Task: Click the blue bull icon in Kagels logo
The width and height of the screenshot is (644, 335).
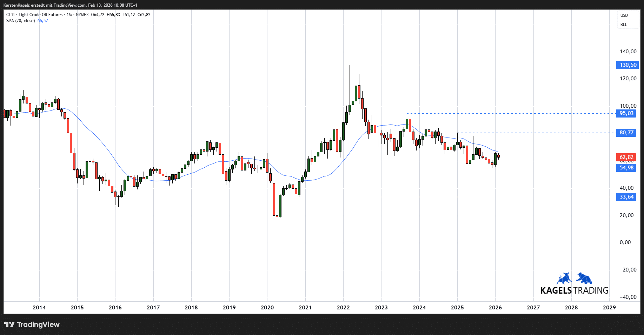Action: pyautogui.click(x=564, y=279)
